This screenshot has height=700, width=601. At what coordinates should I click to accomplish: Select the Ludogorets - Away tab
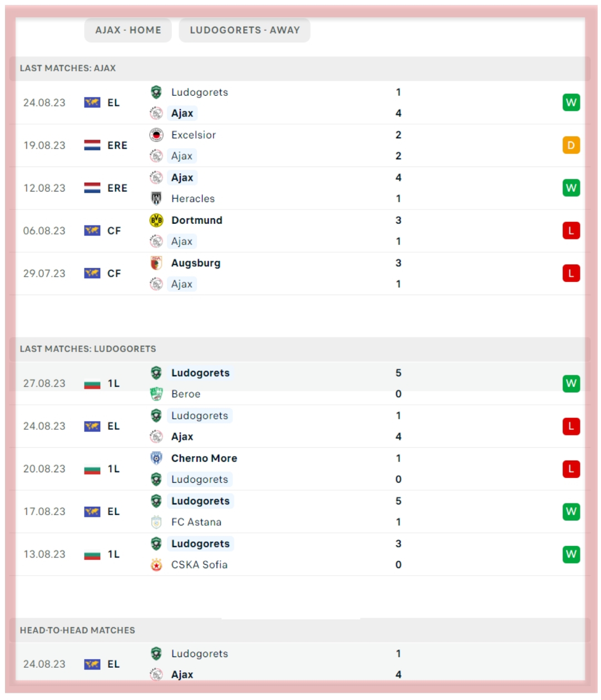click(x=244, y=30)
